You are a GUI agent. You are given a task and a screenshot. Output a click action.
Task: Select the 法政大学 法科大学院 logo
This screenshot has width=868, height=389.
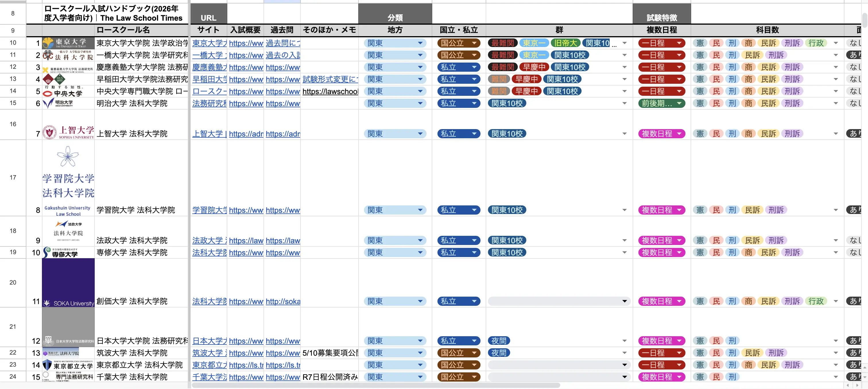tap(68, 231)
